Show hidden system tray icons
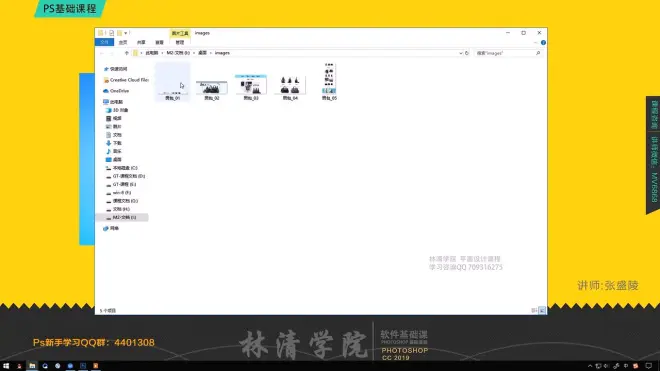Viewport: 660px width, 371px height. 590,366
